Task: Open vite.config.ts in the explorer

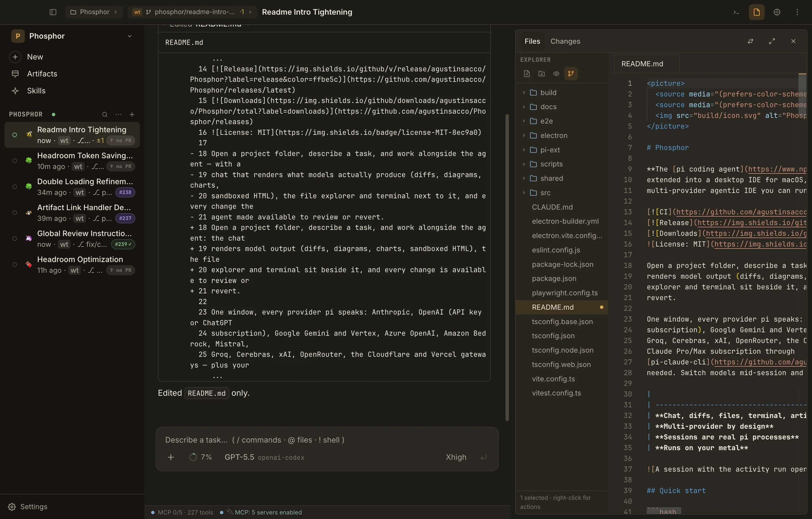Action: click(x=561, y=379)
